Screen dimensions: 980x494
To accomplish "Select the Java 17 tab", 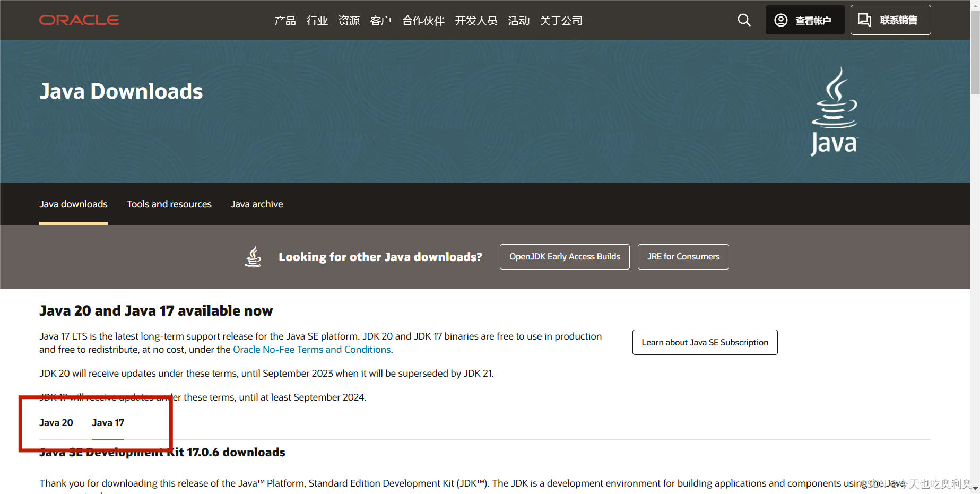I will (108, 423).
